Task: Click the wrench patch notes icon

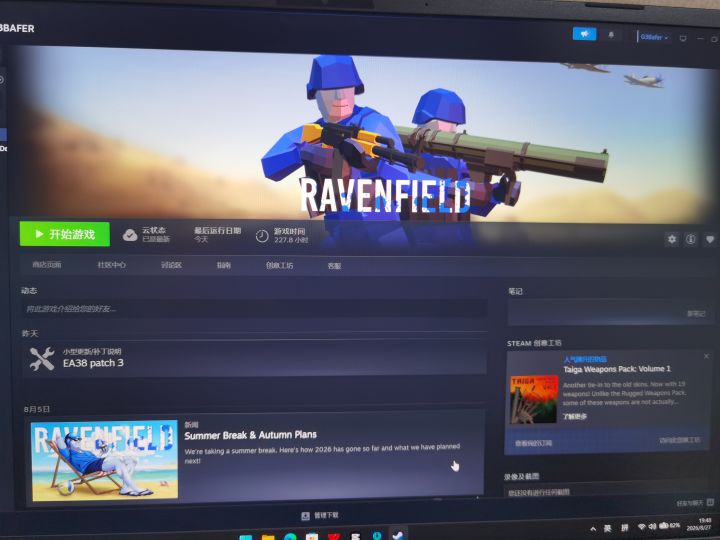Action: click(42, 359)
